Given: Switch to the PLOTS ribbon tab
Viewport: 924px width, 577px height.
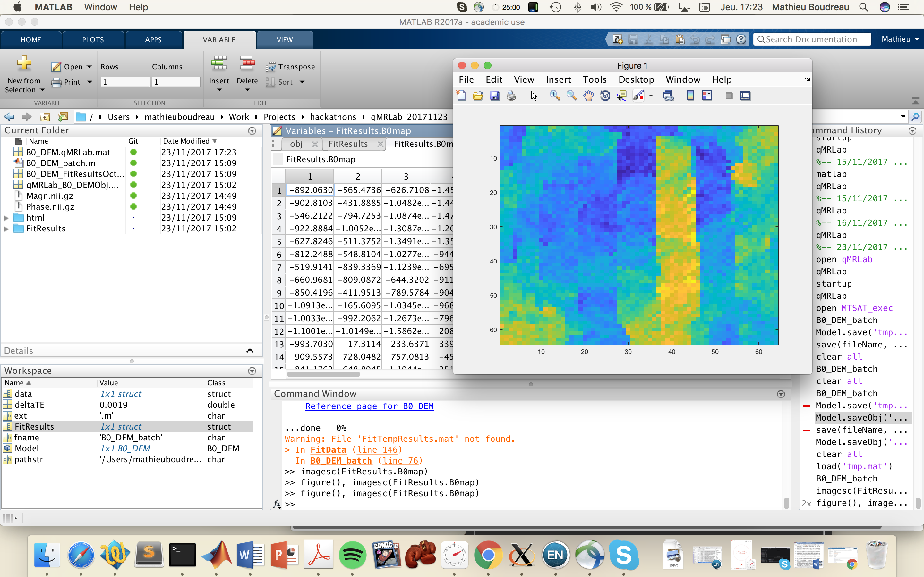Looking at the screenshot, I should tap(93, 39).
